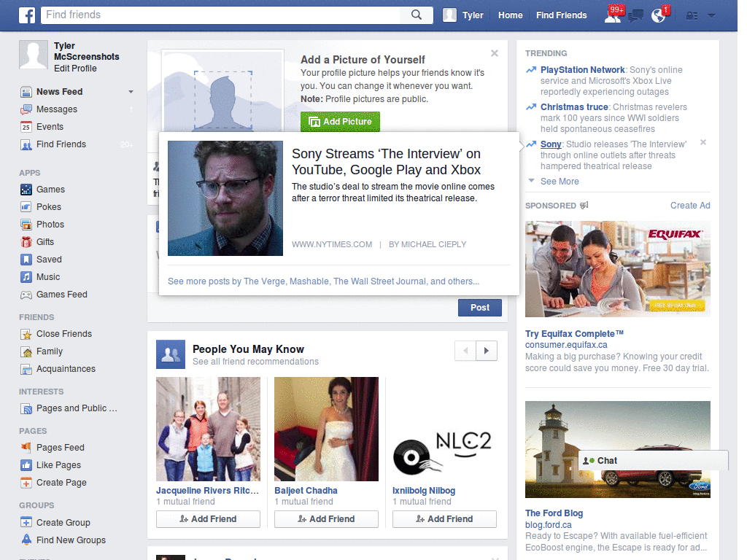Select the Pokes icon

click(26, 206)
